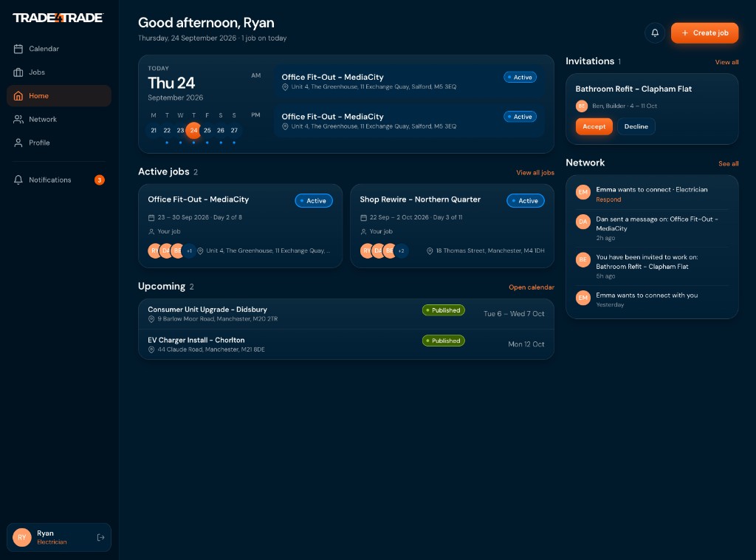Click the +1 avatar on the Office Fit-Out card
Screen dimensions: 756x560
coord(190,251)
